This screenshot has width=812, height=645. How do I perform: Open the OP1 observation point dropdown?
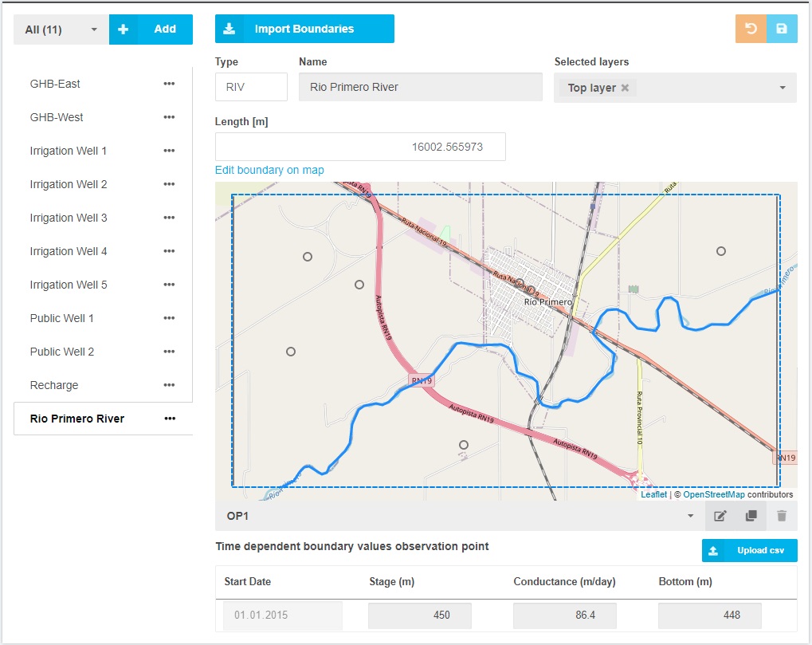point(689,516)
